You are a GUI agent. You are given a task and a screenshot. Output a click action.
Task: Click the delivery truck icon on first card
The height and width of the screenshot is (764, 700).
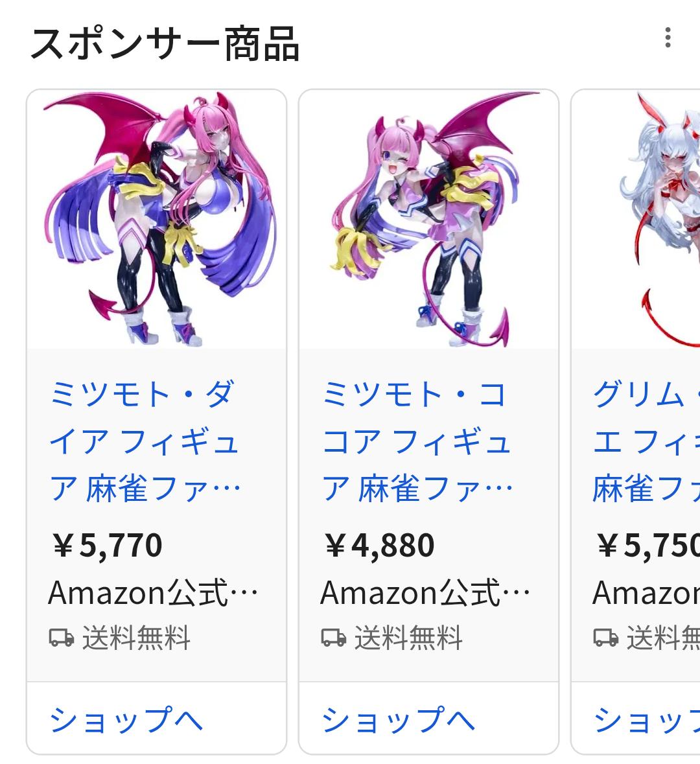point(62,638)
